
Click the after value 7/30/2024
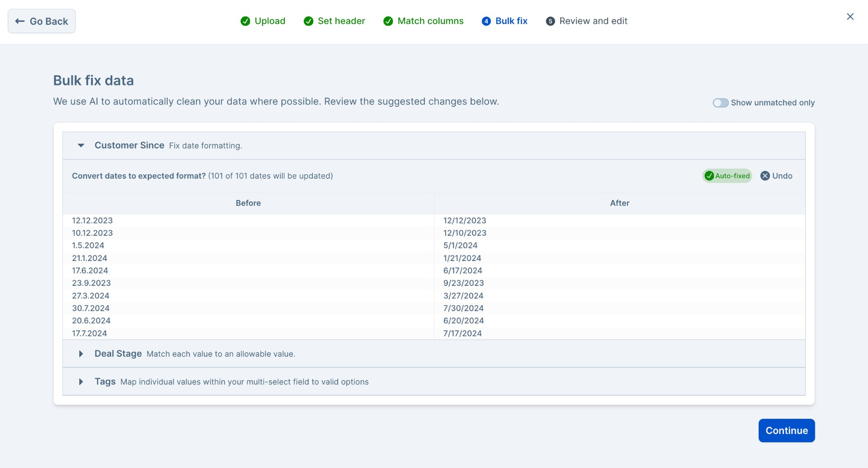[463, 309]
